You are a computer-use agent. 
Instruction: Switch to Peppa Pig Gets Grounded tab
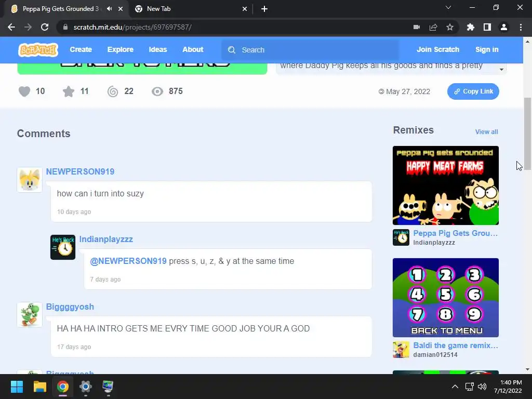[x=60, y=9]
